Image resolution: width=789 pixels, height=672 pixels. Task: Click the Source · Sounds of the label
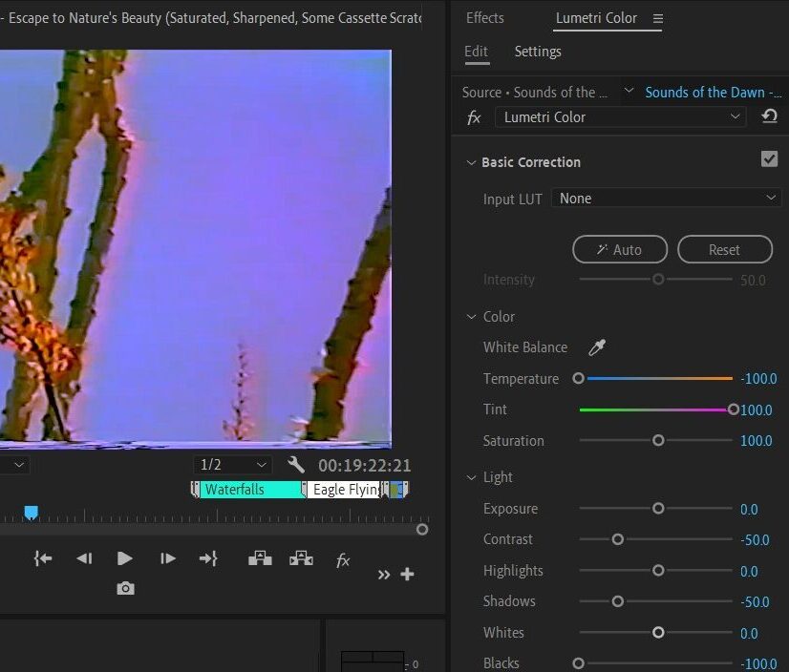click(534, 93)
